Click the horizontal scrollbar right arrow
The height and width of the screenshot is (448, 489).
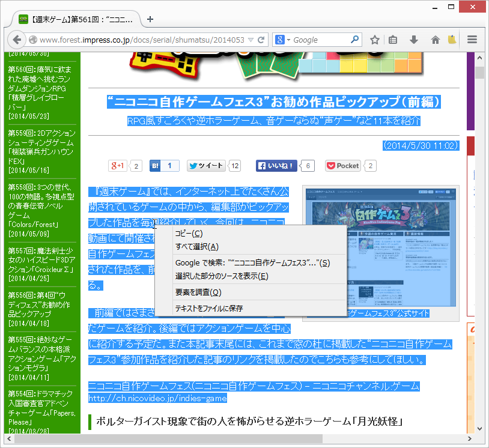(x=470, y=439)
